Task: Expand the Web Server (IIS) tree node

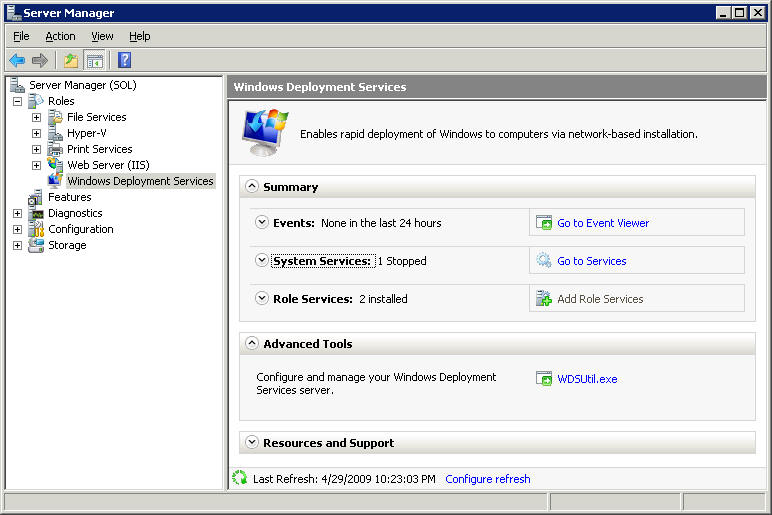Action: click(36, 165)
